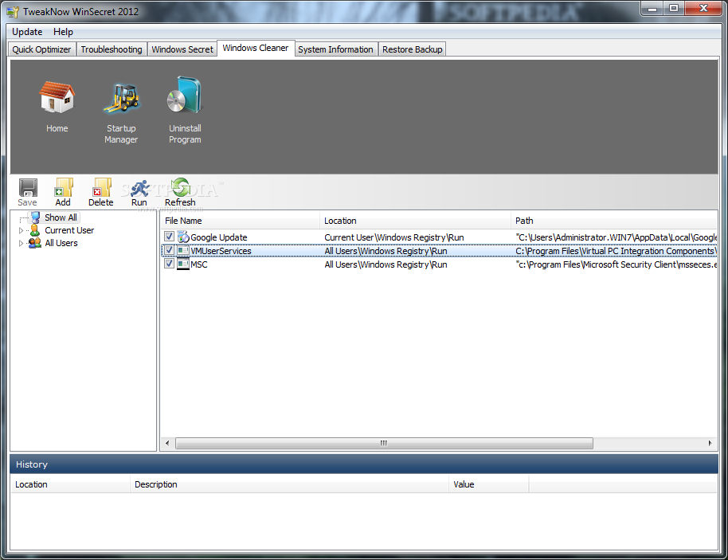The image size is (728, 560).
Task: Click the Save floppy disk icon
Action: coord(28,187)
